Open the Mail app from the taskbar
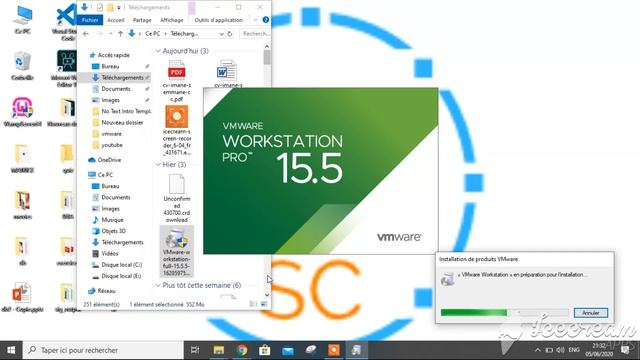 click(288, 350)
